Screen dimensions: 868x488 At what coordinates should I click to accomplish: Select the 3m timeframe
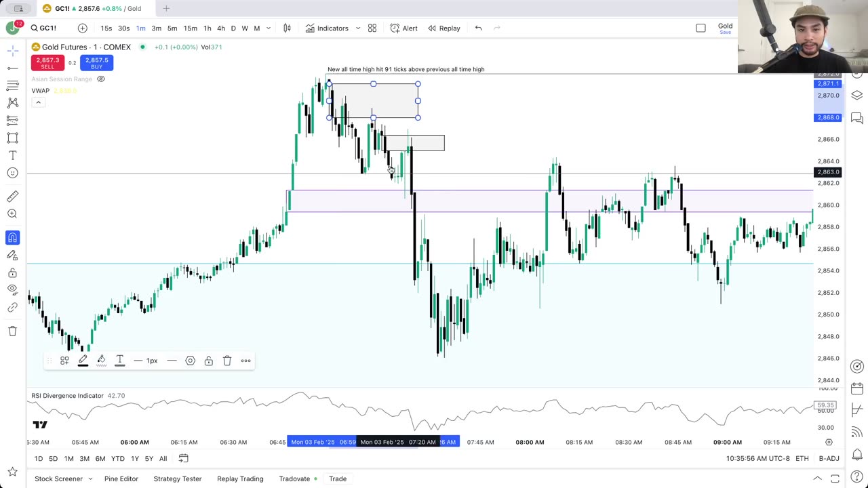coord(157,28)
